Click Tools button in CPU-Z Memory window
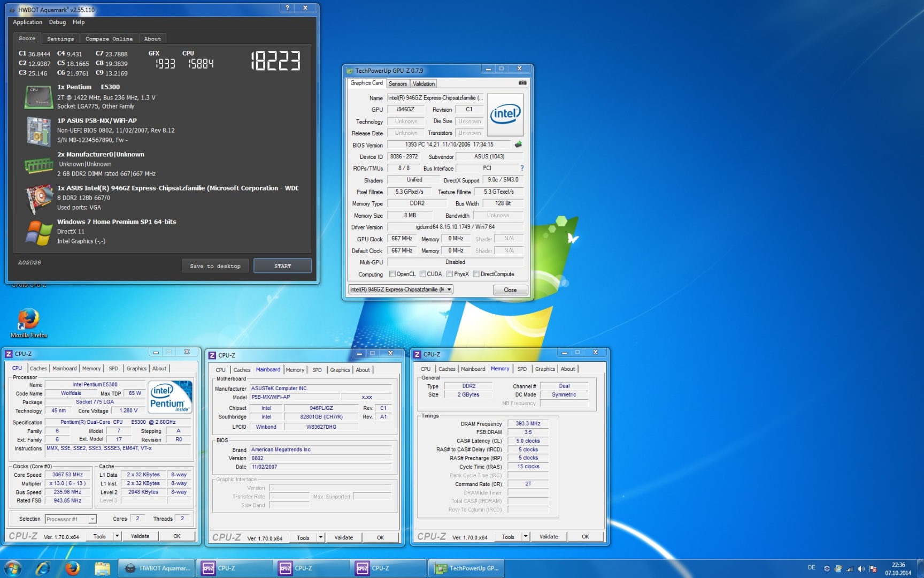The width and height of the screenshot is (924, 578). (508, 536)
